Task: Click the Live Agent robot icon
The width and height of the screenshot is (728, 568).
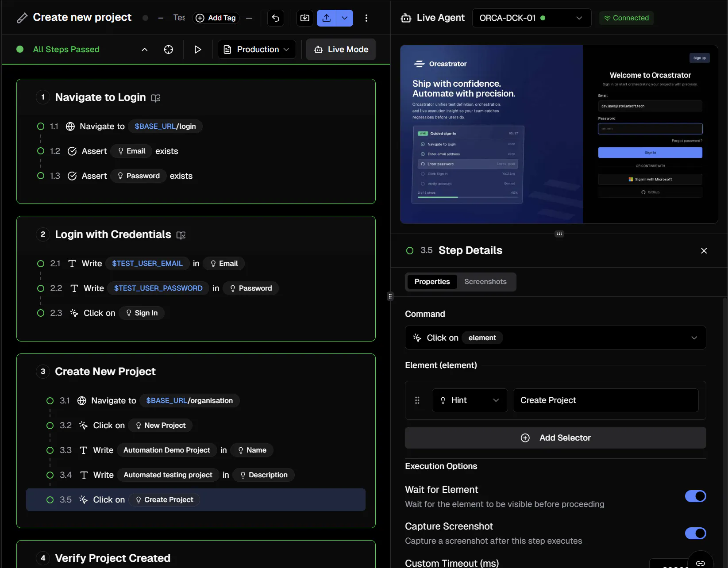Action: (406, 18)
